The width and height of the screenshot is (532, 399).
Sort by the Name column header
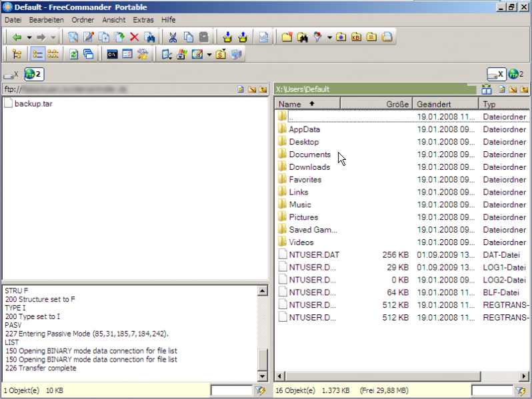(307, 104)
